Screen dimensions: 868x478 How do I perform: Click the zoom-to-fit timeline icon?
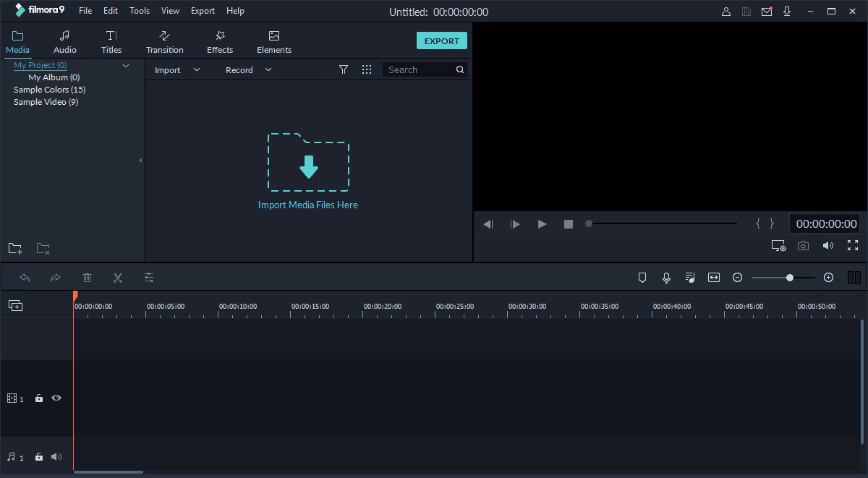(x=714, y=278)
